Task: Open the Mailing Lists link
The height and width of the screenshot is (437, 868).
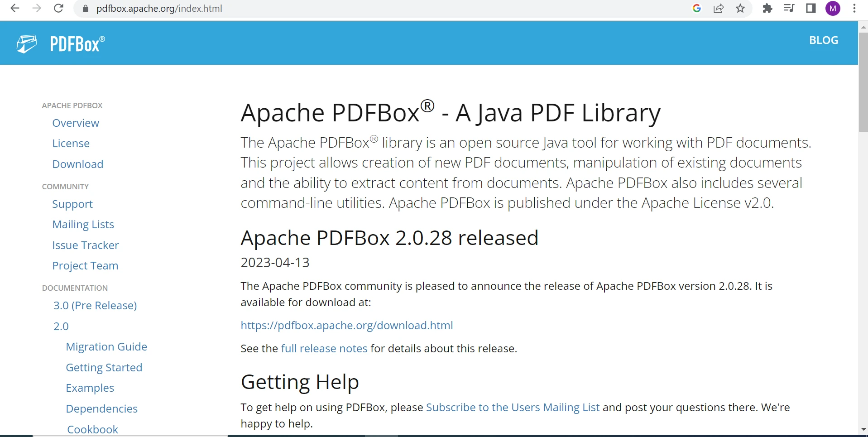Action: (83, 225)
